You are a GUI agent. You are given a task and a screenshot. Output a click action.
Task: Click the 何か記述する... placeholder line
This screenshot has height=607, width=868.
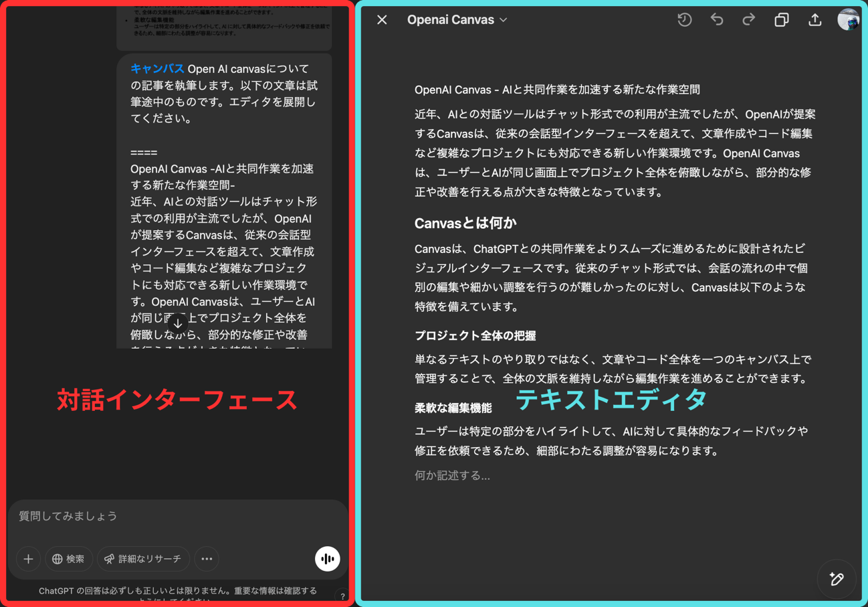coord(452,476)
